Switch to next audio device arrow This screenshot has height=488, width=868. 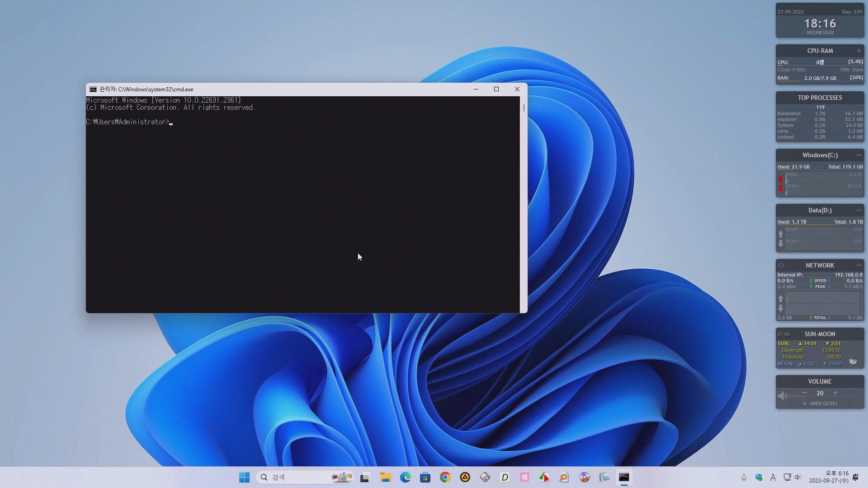[x=850, y=404]
